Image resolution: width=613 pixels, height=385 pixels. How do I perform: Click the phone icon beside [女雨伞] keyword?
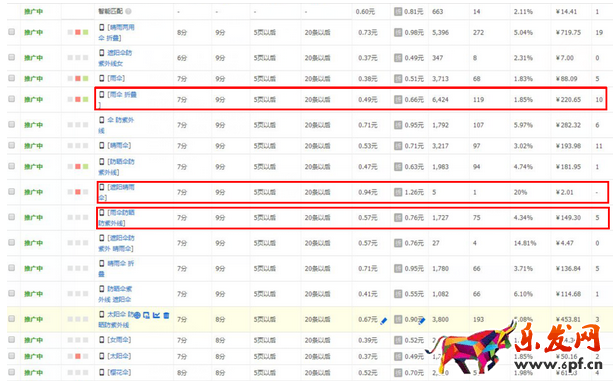point(102,340)
